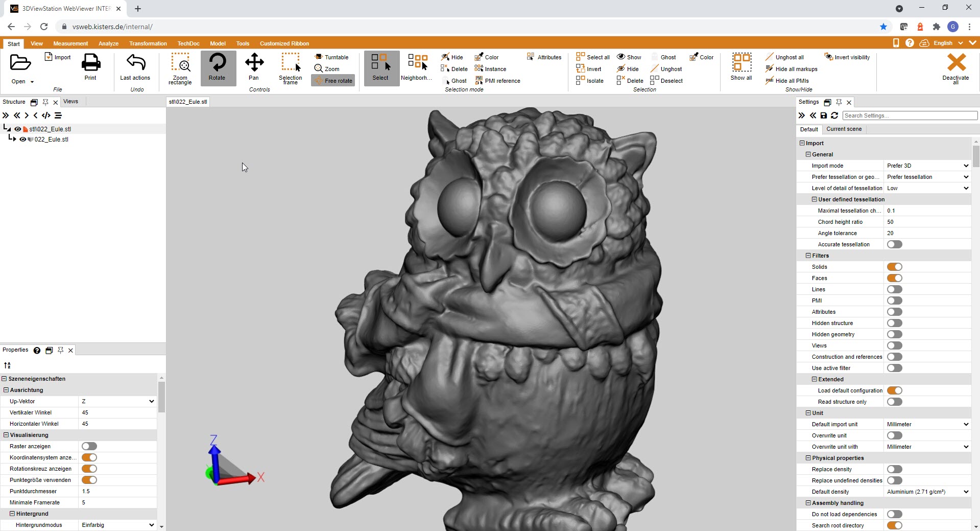Screen dimensions: 980x531
Task: Click Attributes in Selection mode
Action: tap(544, 57)
